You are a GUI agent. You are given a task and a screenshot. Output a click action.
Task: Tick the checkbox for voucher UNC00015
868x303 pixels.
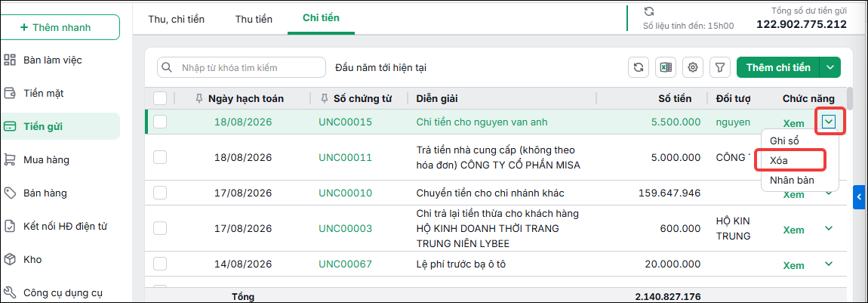point(160,122)
